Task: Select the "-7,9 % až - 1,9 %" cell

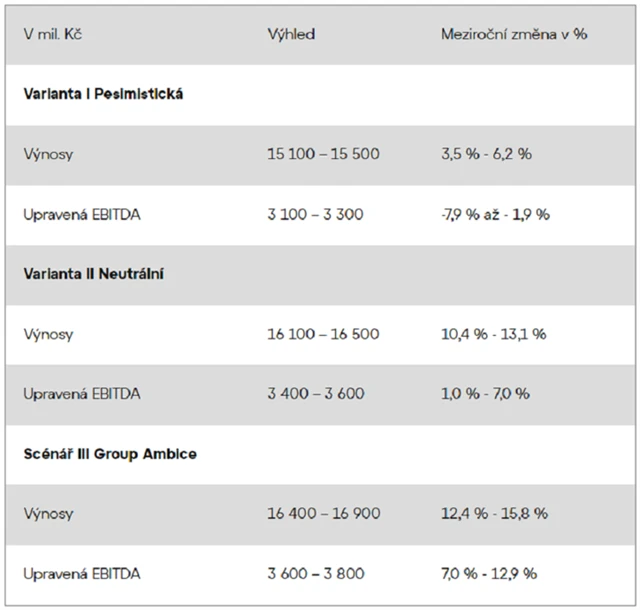Action: (496, 214)
